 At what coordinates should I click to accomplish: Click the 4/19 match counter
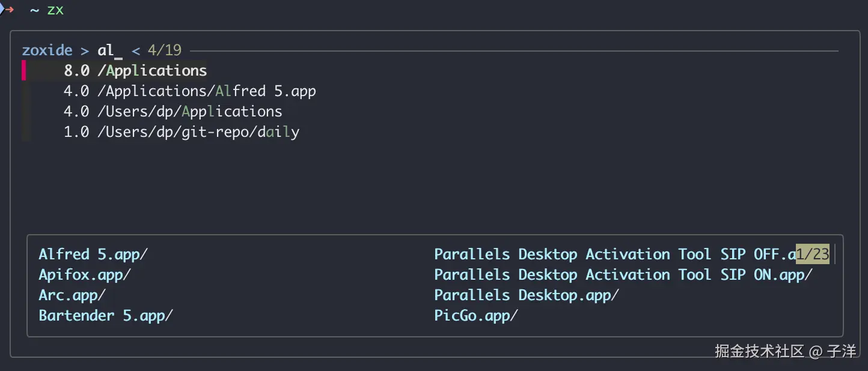click(164, 50)
